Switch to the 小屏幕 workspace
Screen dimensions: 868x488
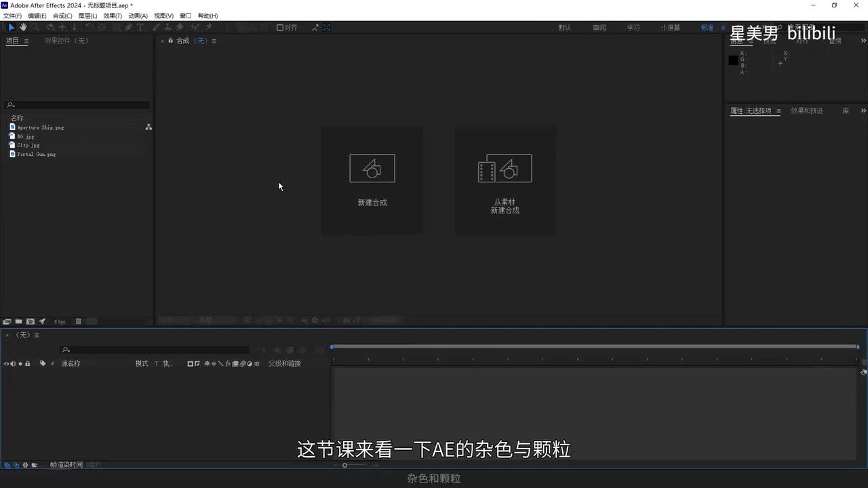coord(671,28)
